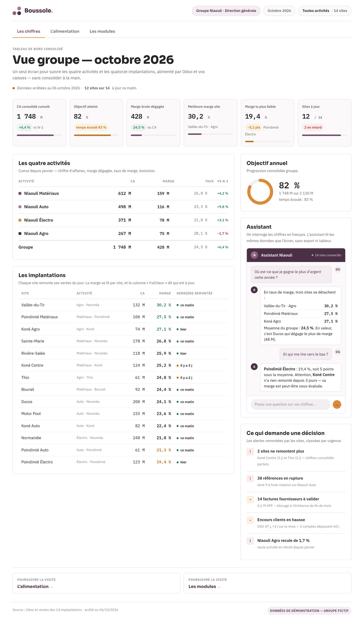Viewport: 364px width, 642px height.
Task: Select the Vallée-du-Tir site row
Action: pyautogui.click(x=123, y=305)
